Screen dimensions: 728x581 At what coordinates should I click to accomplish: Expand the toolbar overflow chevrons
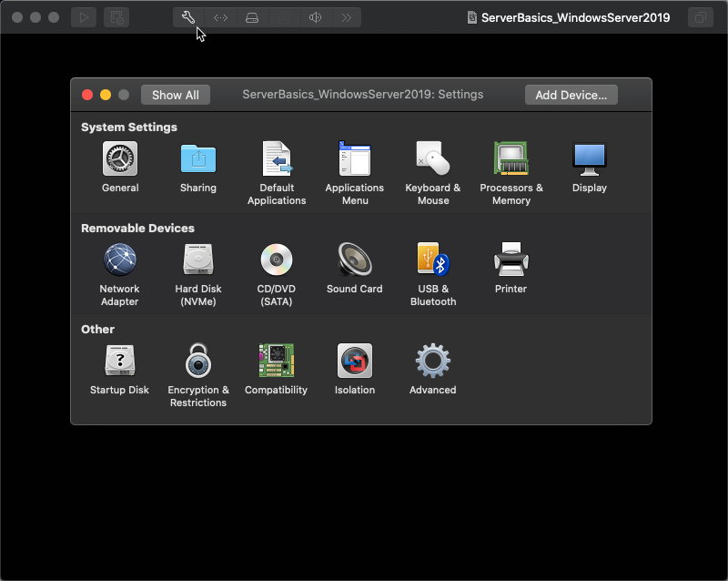click(347, 17)
